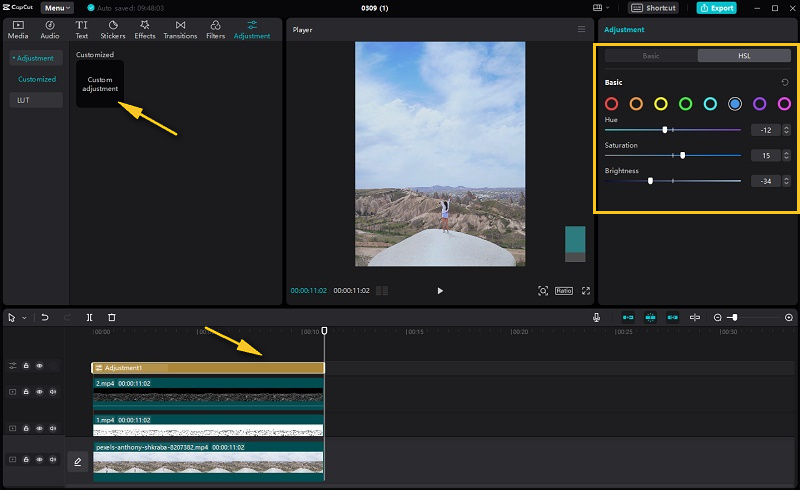The image size is (800, 490).
Task: Click the Saturation value stepper arrows
Action: click(786, 156)
